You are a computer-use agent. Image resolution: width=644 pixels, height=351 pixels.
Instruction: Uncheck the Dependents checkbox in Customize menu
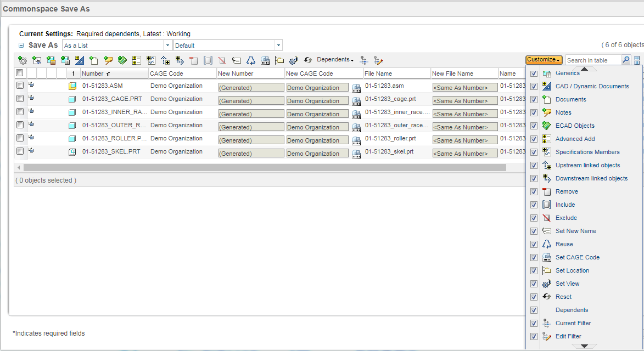click(534, 310)
